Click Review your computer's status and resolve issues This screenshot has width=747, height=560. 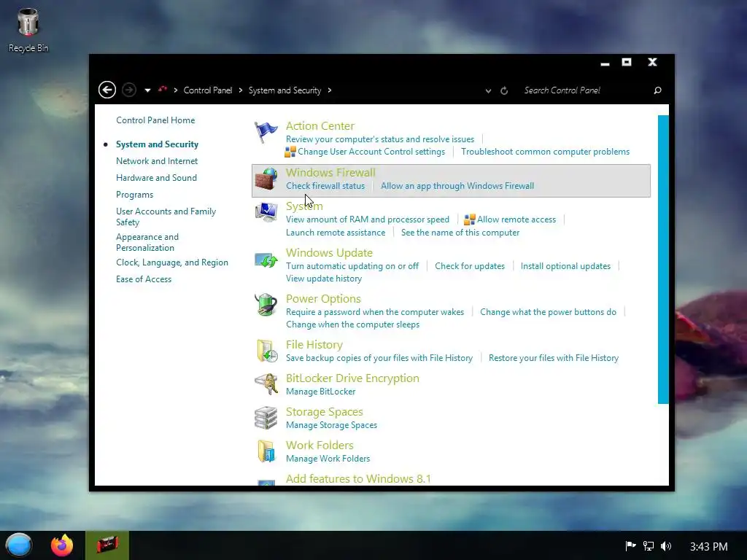tap(379, 139)
